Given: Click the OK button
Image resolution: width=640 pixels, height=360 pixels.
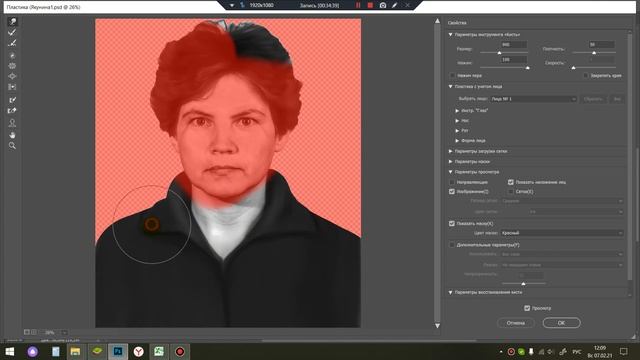Looking at the screenshot, I should point(561,323).
